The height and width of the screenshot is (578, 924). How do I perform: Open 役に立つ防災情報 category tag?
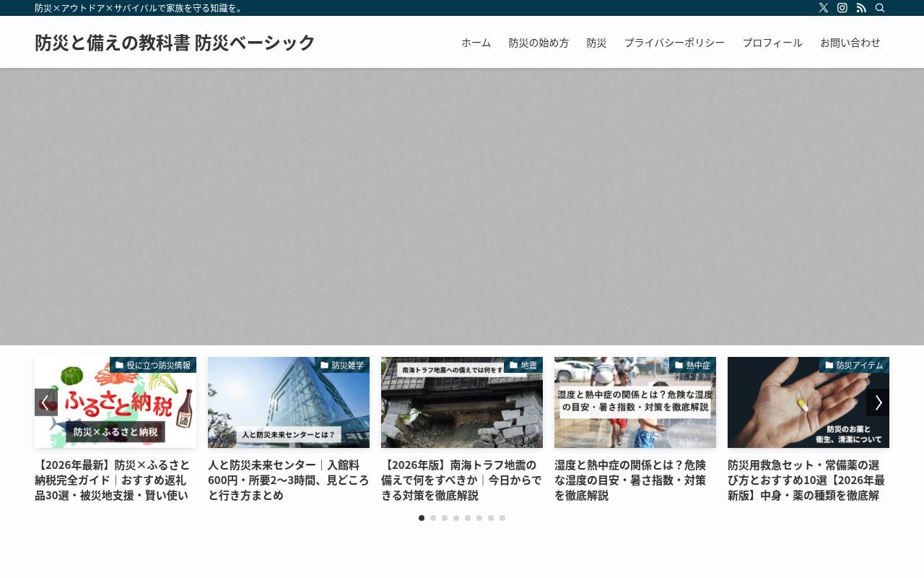pos(153,365)
